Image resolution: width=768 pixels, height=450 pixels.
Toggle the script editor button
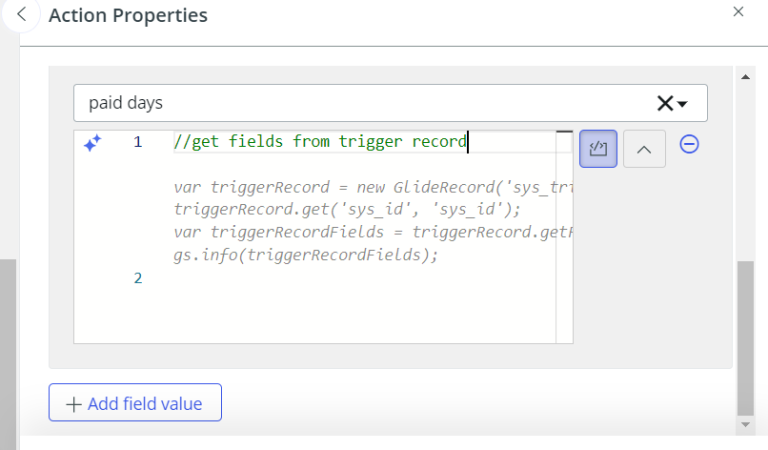[598, 148]
